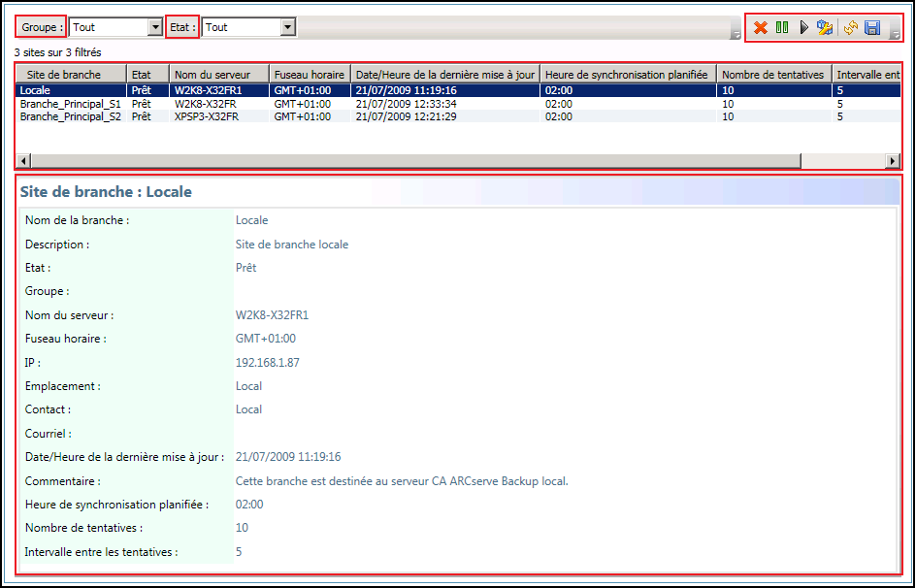Click the toolbar overflow arrow after the save icon
The width and height of the screenshot is (916, 588).
pyautogui.click(x=895, y=34)
